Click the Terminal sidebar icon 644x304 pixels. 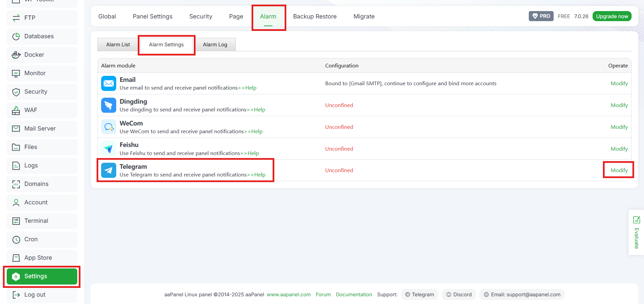pyautogui.click(x=16, y=221)
